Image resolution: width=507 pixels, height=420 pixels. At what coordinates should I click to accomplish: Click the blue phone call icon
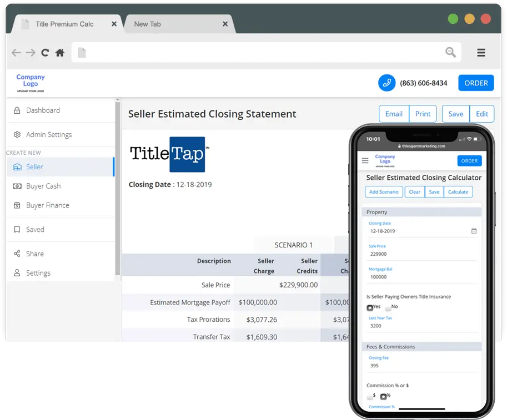click(x=386, y=83)
